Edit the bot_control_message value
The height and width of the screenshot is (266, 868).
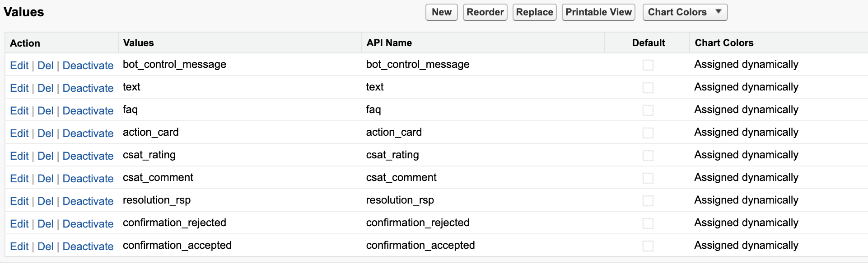(19, 66)
